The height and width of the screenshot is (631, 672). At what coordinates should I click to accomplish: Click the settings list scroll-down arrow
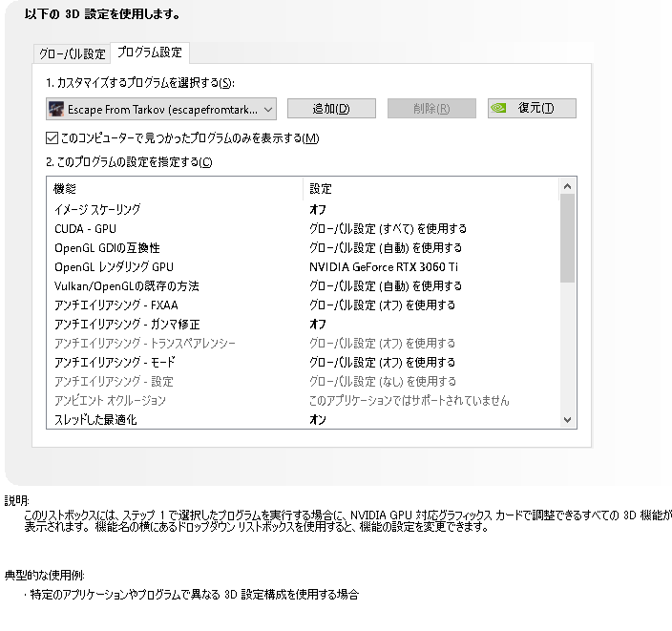tap(567, 420)
